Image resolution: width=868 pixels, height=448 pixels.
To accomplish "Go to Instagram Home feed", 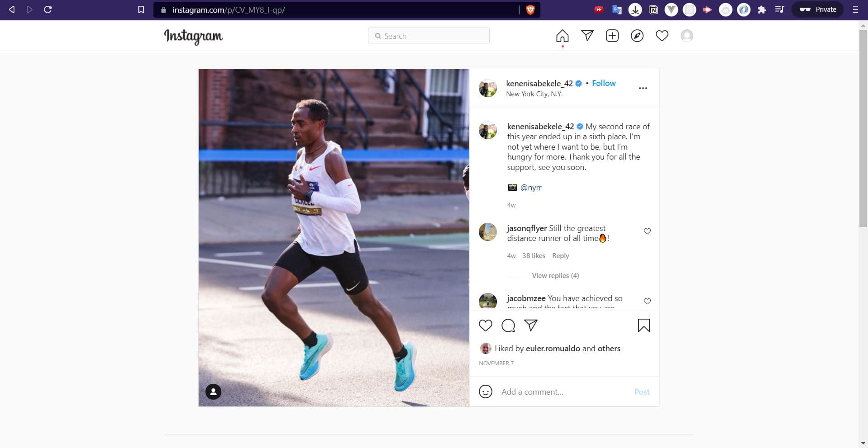I will pyautogui.click(x=563, y=36).
